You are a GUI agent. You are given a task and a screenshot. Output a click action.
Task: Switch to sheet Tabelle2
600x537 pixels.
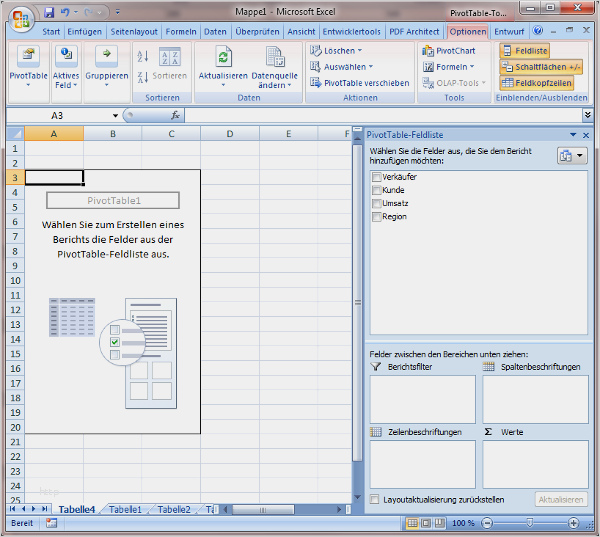tap(174, 509)
